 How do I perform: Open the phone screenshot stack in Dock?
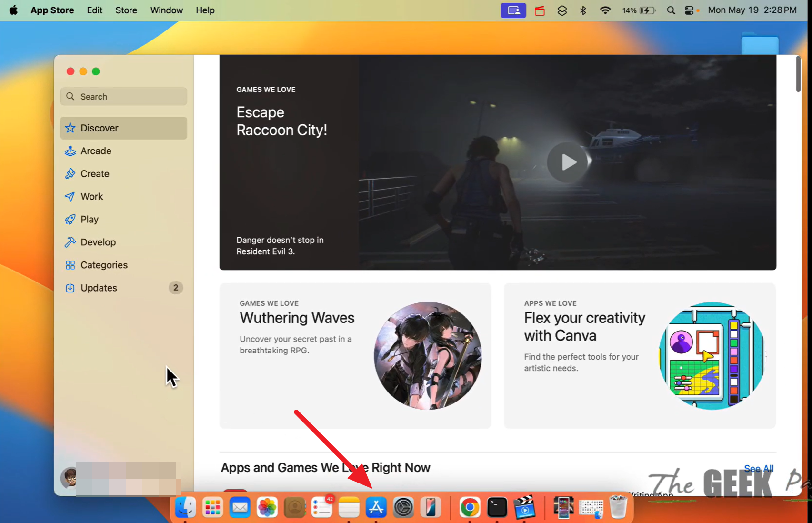click(563, 508)
